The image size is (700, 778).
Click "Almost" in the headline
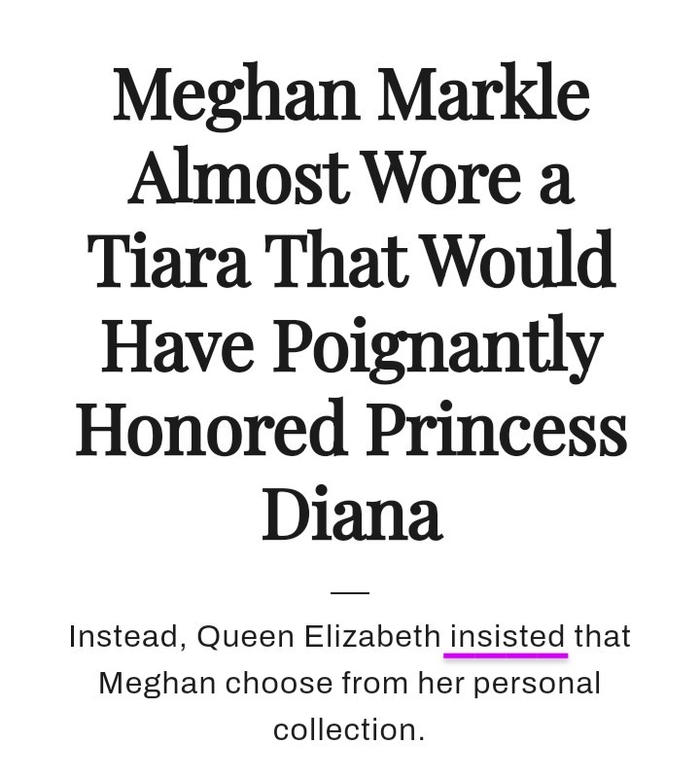click(237, 176)
